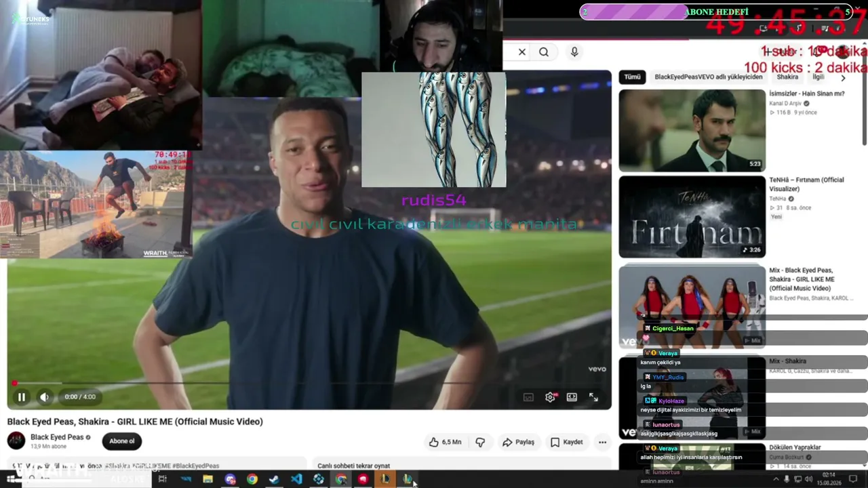868x488 pixels.
Task: Pause the YouTube video
Action: coord(21,397)
